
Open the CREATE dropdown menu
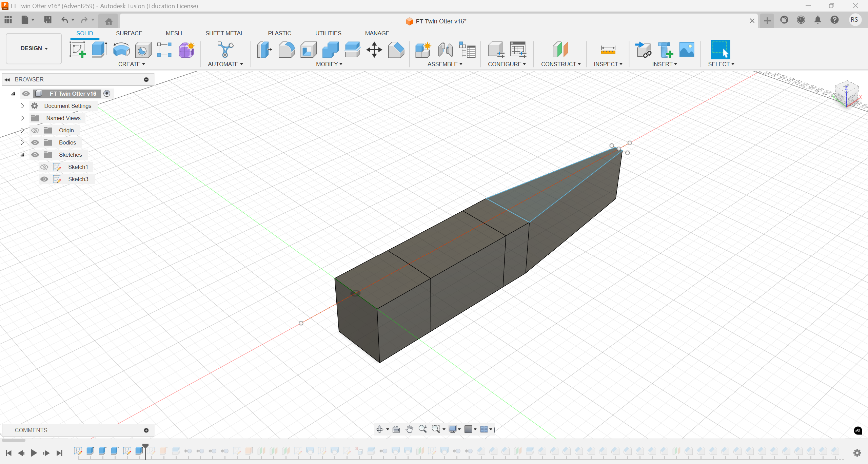pyautogui.click(x=132, y=64)
